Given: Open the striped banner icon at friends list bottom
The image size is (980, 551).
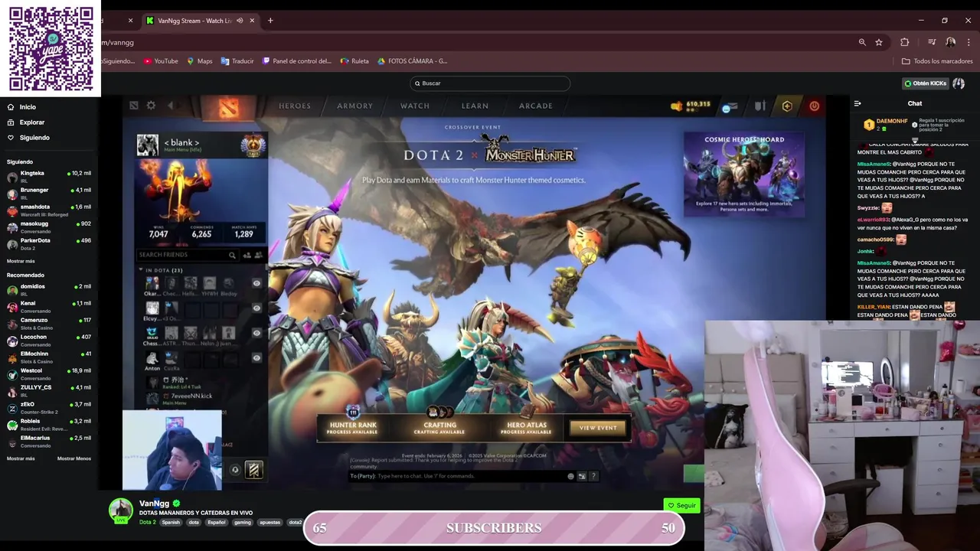Looking at the screenshot, I should [253, 469].
